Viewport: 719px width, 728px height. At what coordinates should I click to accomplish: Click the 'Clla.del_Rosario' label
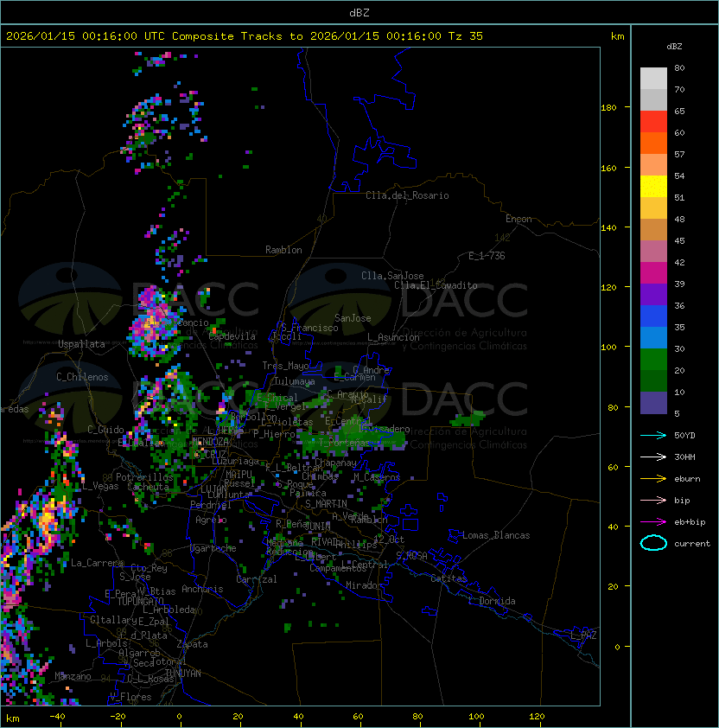point(407,195)
